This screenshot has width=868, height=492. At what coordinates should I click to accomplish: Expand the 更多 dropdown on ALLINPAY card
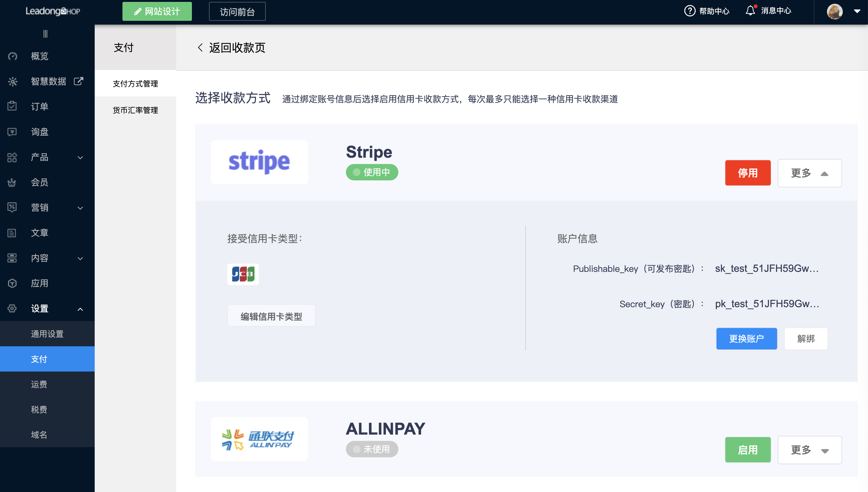click(810, 450)
